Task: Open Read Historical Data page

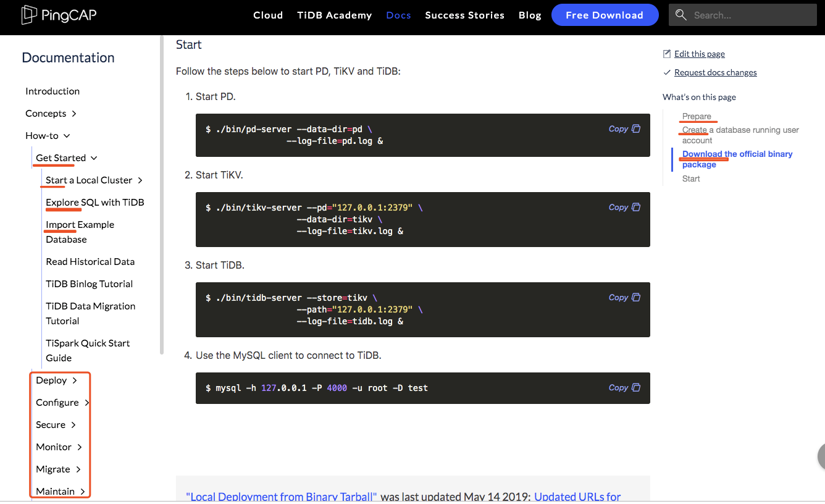Action: pyautogui.click(x=90, y=262)
